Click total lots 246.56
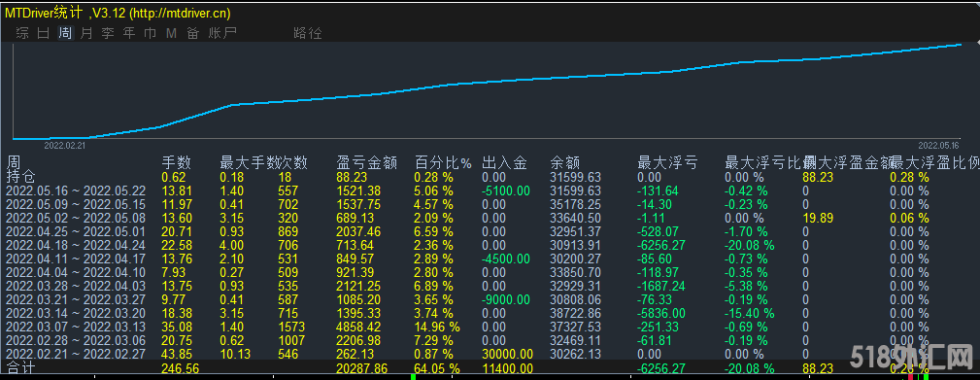Screen dimensions: 980x380 coord(180,368)
